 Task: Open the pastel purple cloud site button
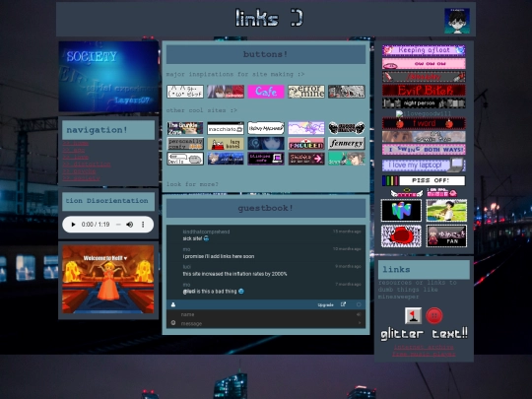coord(306,128)
